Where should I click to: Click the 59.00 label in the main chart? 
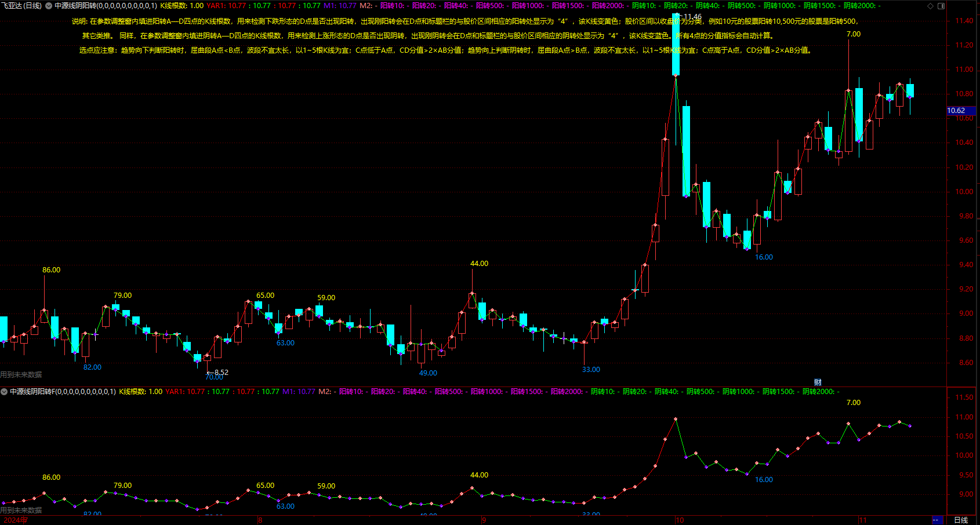326,298
